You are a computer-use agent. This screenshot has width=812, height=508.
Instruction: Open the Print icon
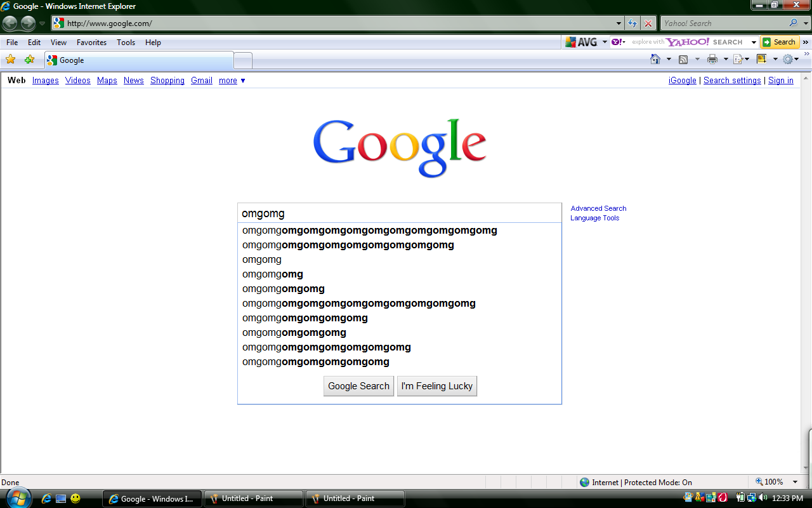pos(713,60)
